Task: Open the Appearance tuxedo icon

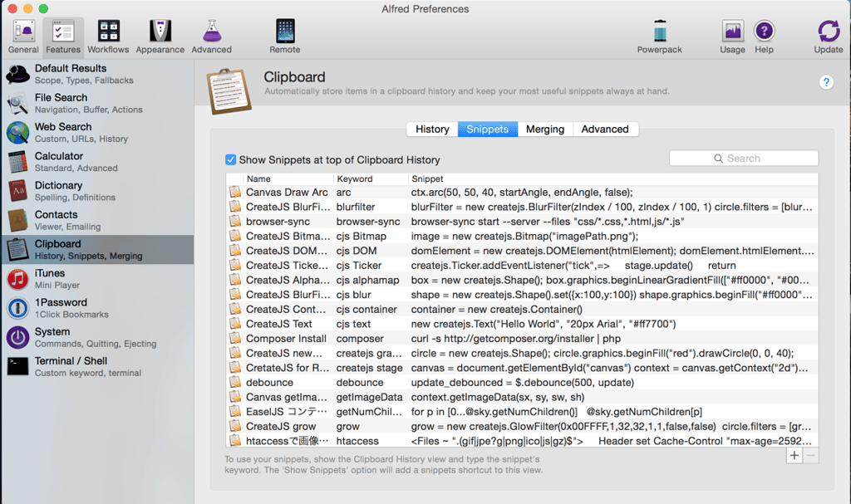Action: 160,37
